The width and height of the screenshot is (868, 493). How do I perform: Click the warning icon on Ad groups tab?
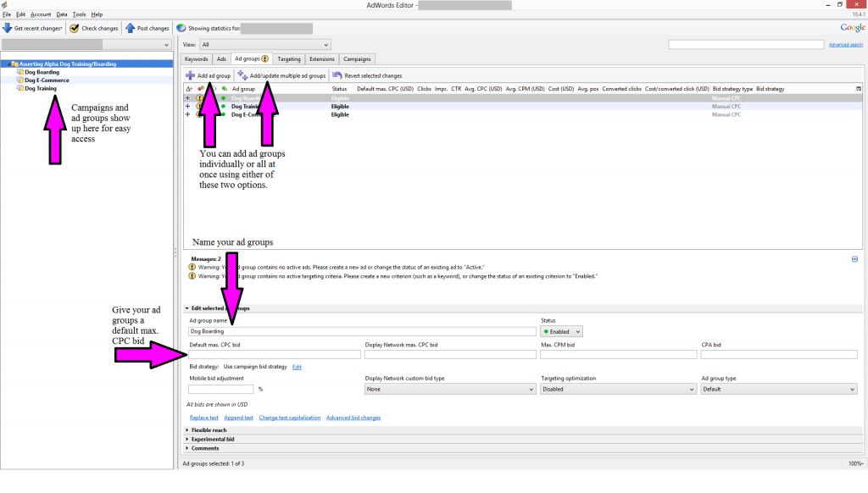265,58
